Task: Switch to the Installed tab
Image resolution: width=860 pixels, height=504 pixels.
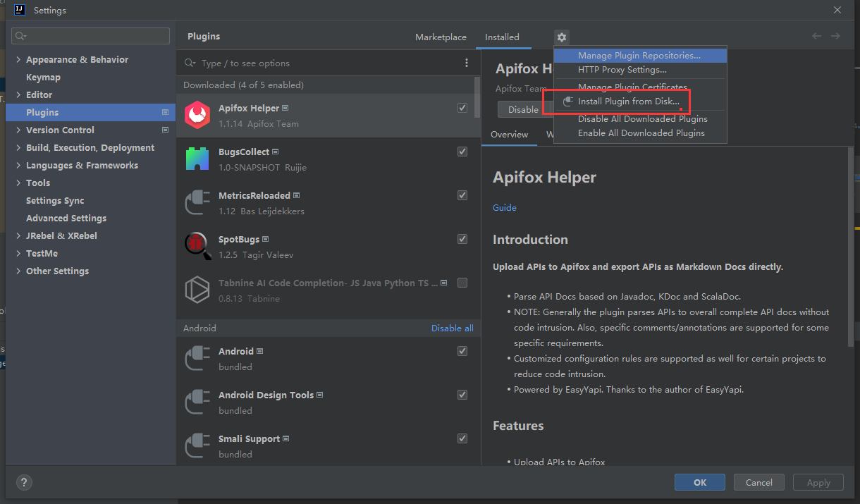Action: [x=502, y=37]
